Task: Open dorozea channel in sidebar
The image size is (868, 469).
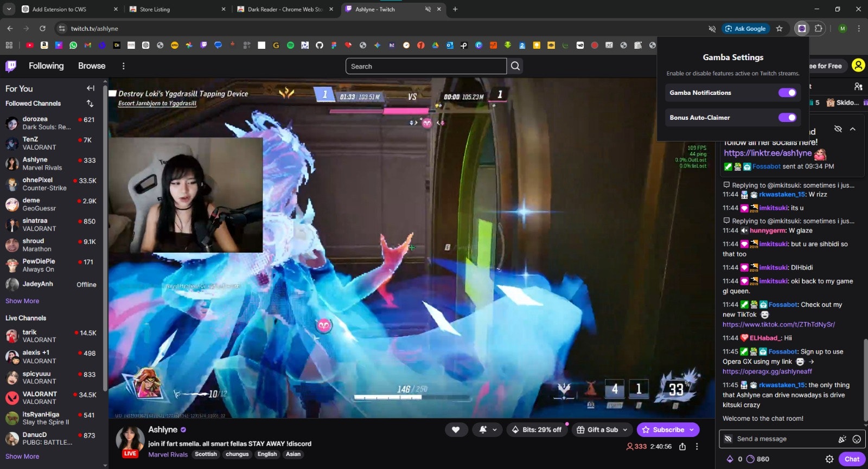Action: pyautogui.click(x=50, y=123)
